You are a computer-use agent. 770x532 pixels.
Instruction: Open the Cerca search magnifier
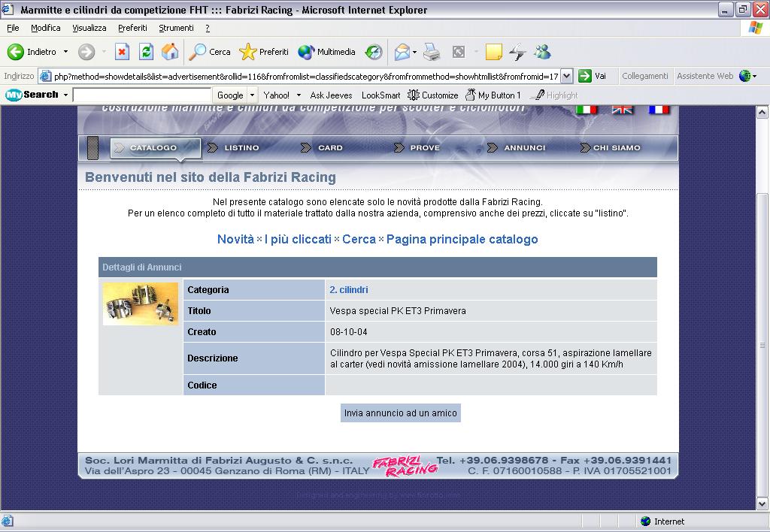[210, 52]
